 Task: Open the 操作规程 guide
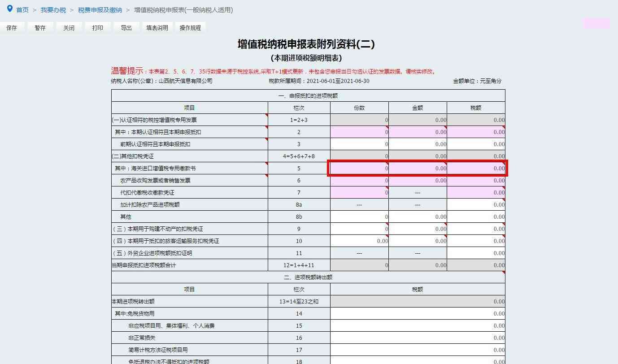(190, 28)
